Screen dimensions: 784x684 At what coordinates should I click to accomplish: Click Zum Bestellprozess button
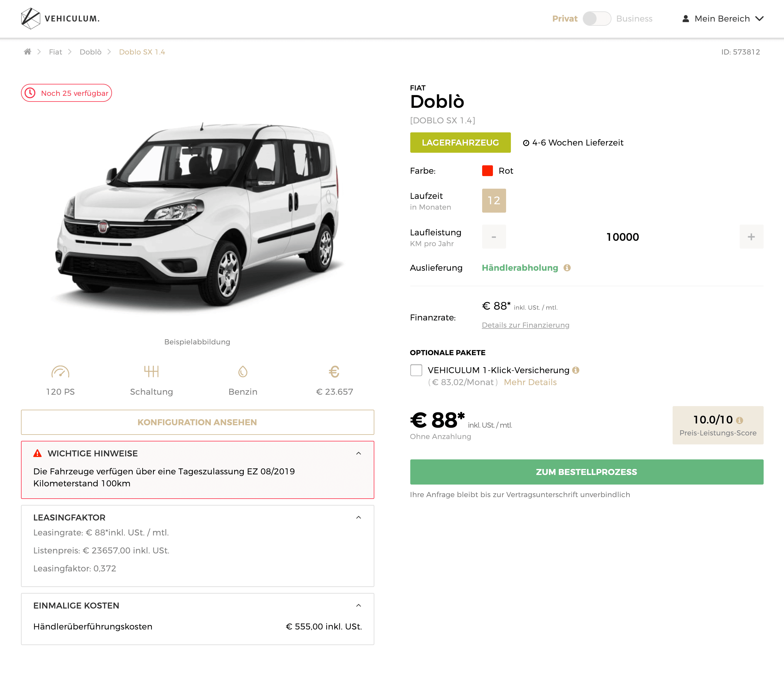[x=587, y=472]
